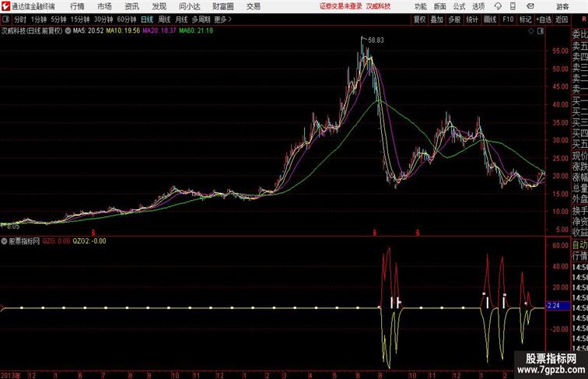
Task: Switch to 1分钟 period
Action: click(x=39, y=19)
